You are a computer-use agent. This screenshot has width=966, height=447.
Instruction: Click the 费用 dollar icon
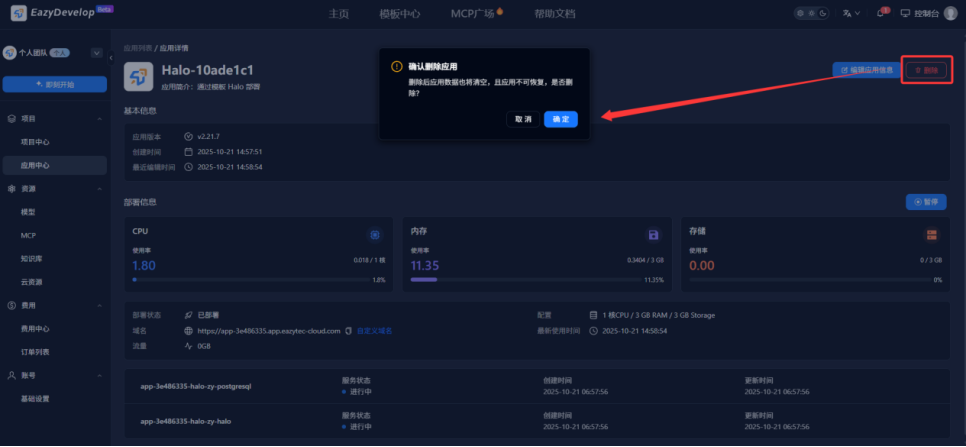pyautogui.click(x=11, y=305)
